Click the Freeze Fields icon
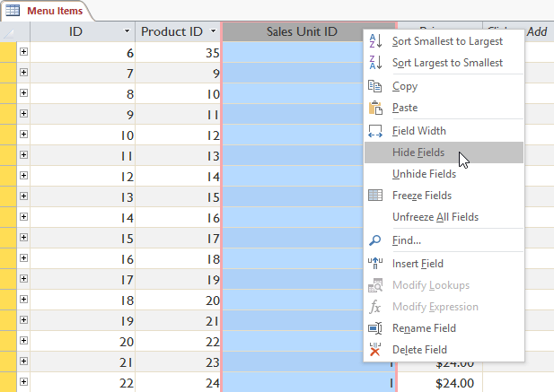 (376, 196)
